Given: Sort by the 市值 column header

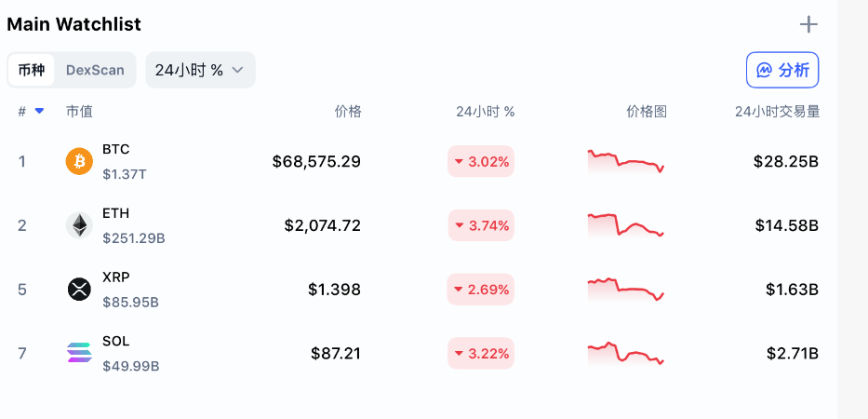Looking at the screenshot, I should pyautogui.click(x=79, y=112).
